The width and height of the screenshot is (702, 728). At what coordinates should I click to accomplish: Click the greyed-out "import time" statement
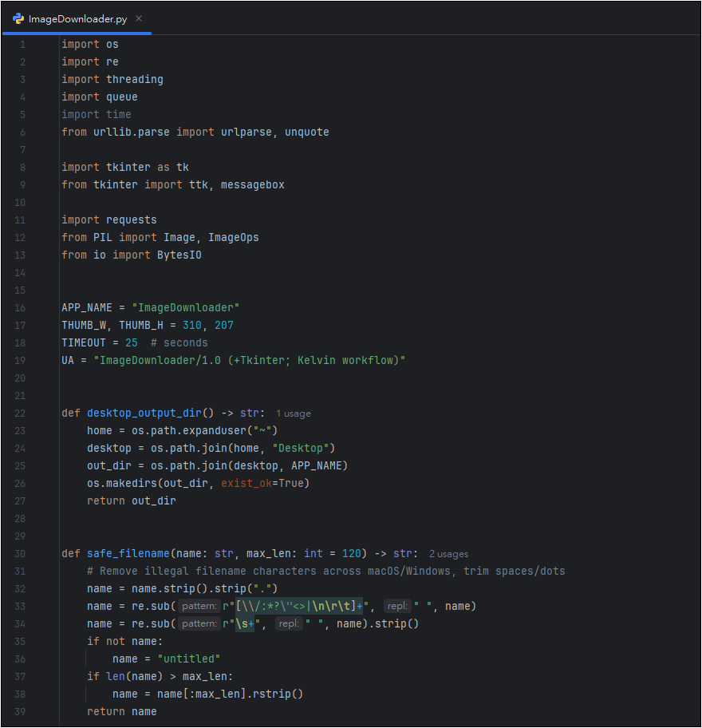97,115
